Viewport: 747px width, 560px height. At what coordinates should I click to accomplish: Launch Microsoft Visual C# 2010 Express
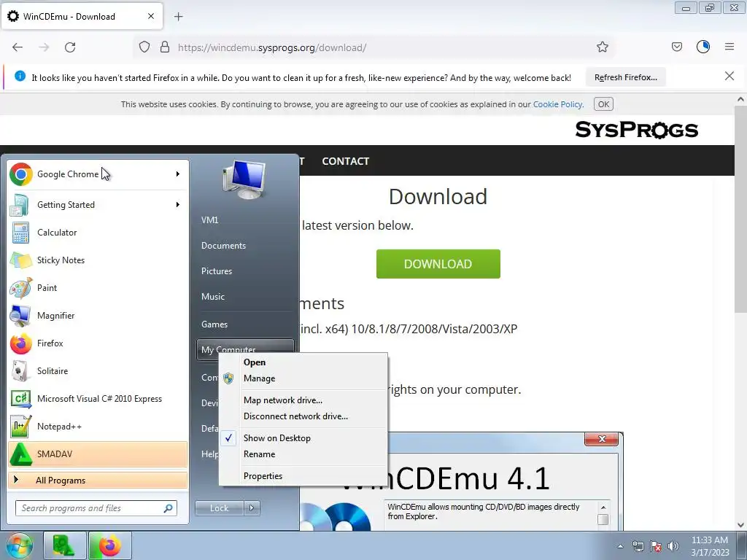click(99, 399)
